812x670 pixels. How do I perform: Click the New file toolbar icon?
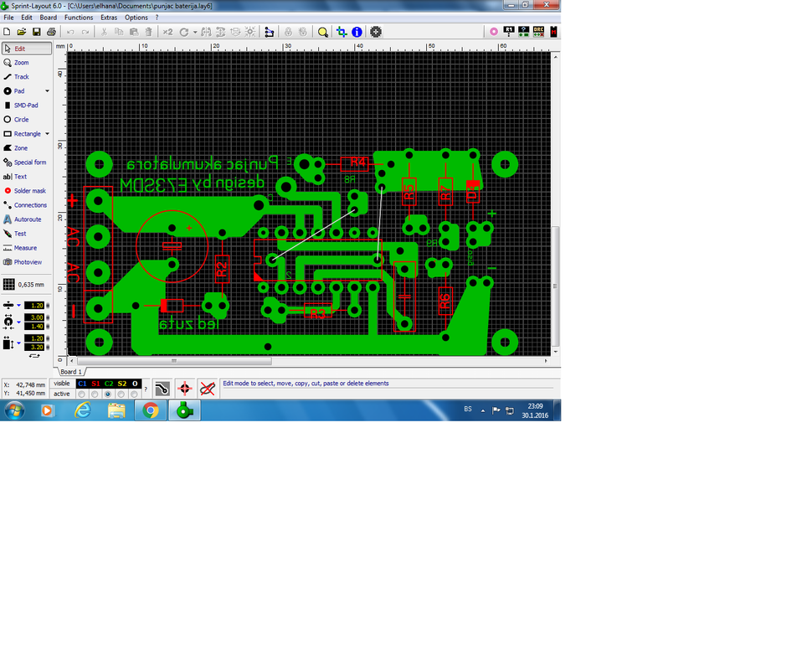[7, 32]
